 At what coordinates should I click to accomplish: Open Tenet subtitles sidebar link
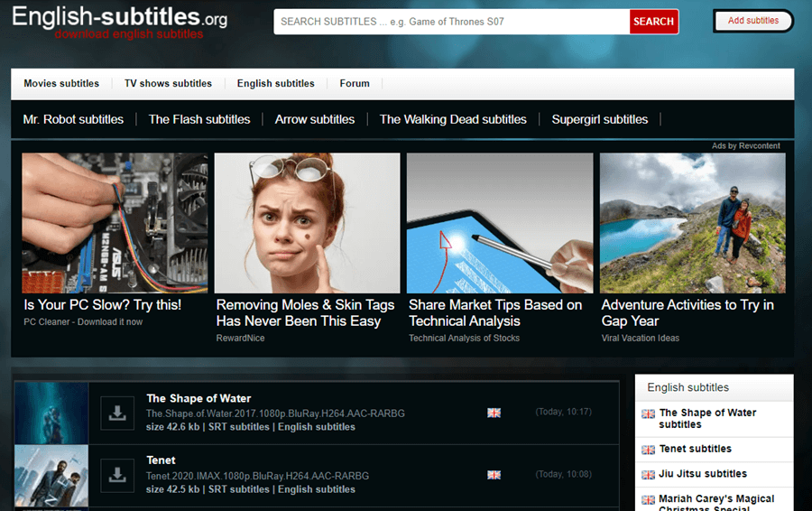[695, 449]
